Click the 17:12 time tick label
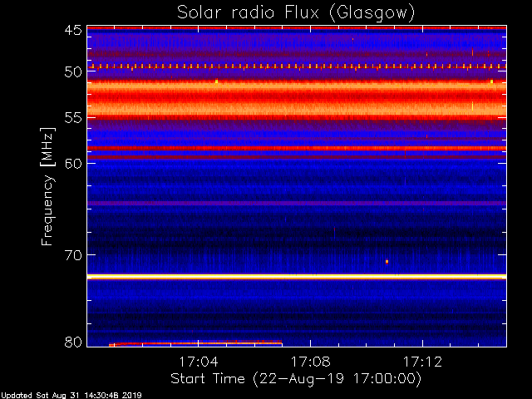Viewport: 532px width, 399px height. tap(423, 362)
